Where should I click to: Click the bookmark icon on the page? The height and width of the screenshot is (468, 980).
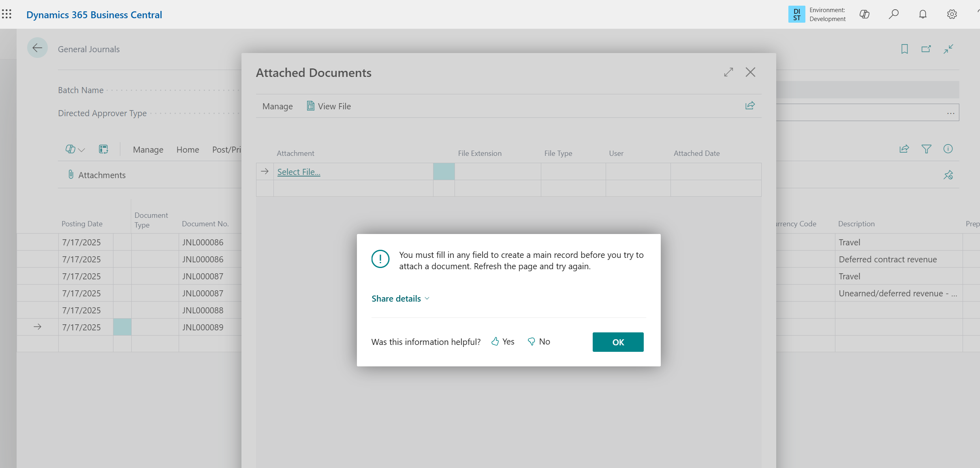pos(904,49)
